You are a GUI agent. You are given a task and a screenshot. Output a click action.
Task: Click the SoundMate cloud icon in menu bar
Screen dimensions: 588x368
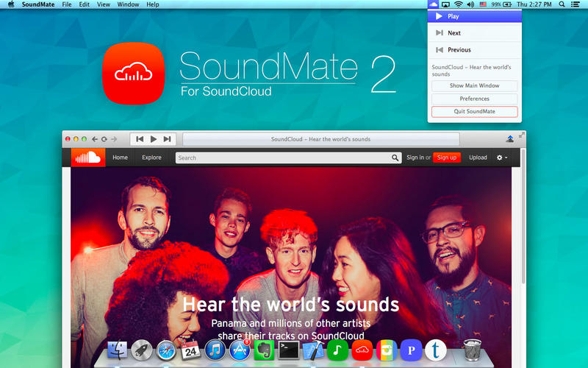[433, 4]
